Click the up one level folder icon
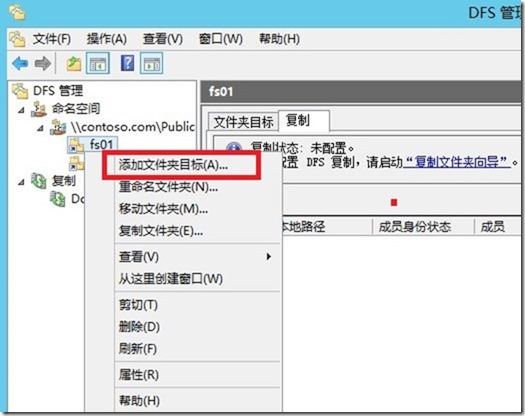525x416 pixels. (x=73, y=63)
